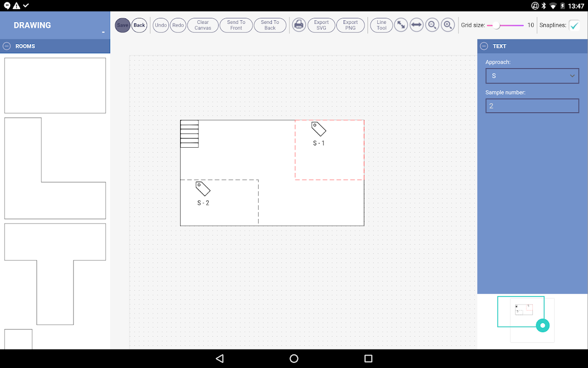Zoom out with the minus magnifier
Viewport: 588px width, 368px height.
pyautogui.click(x=432, y=25)
